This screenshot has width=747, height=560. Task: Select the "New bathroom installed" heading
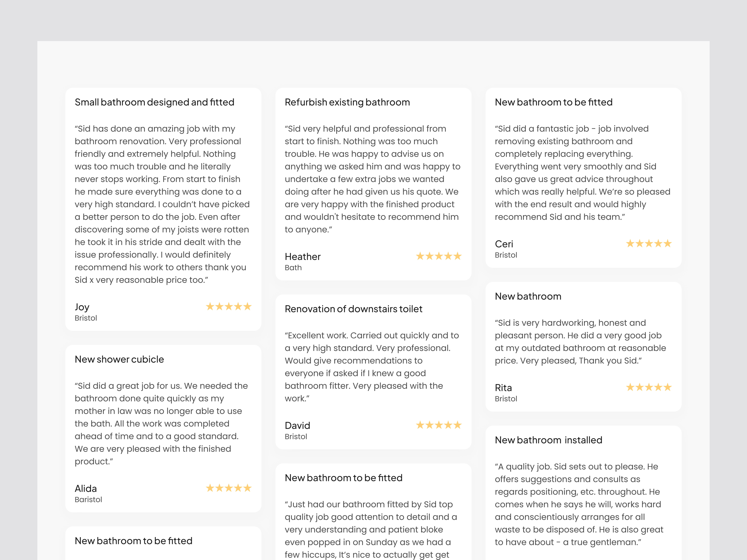548,440
